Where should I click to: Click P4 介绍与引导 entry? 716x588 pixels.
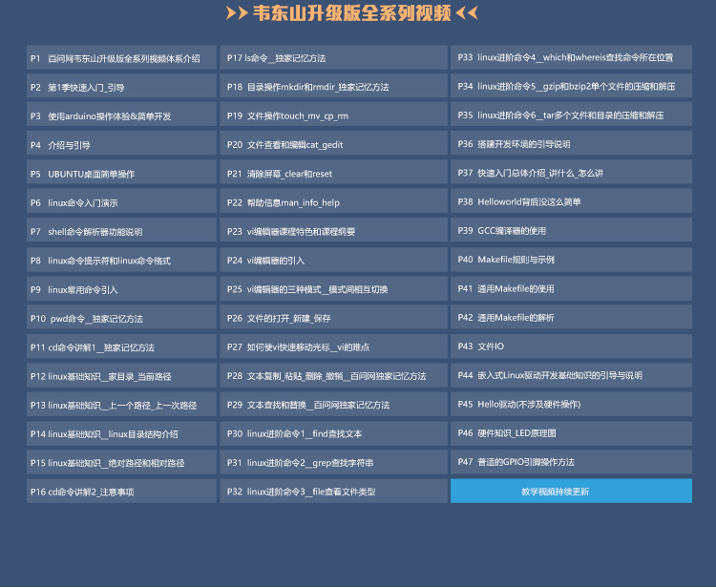[x=121, y=144]
